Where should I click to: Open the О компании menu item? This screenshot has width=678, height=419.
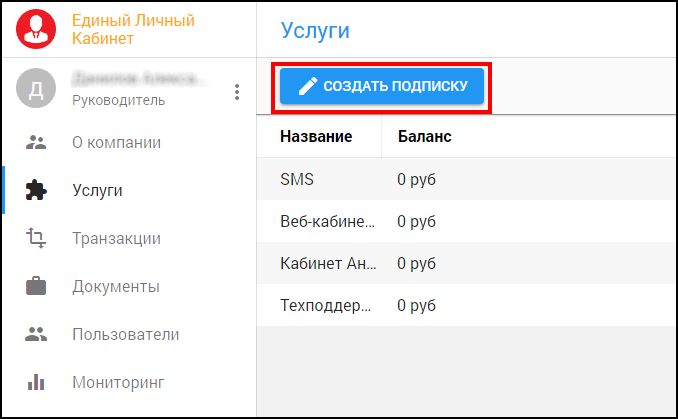[x=116, y=142]
